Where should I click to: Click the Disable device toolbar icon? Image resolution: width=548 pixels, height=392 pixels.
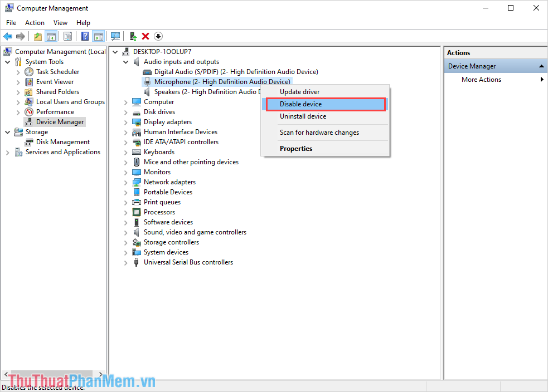(158, 36)
